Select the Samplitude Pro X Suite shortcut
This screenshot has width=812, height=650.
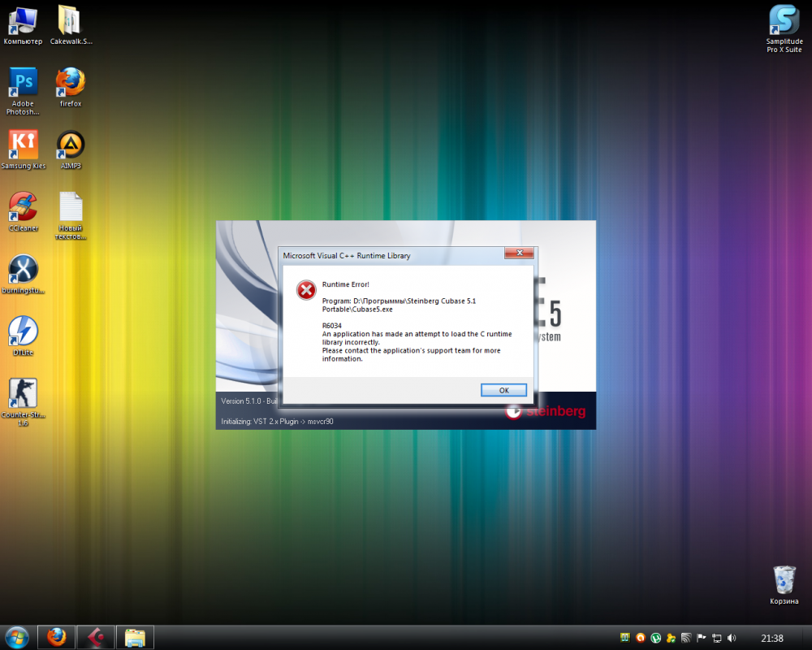coord(784,29)
